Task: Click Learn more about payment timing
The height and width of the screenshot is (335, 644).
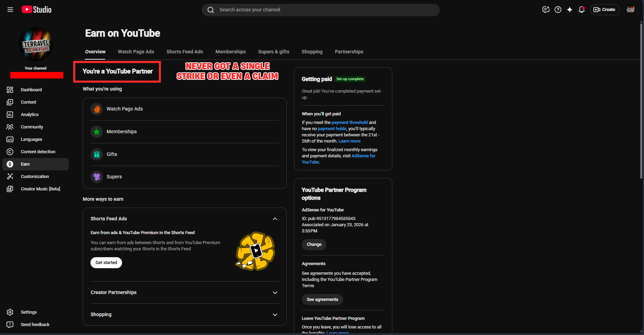Action: (x=349, y=141)
